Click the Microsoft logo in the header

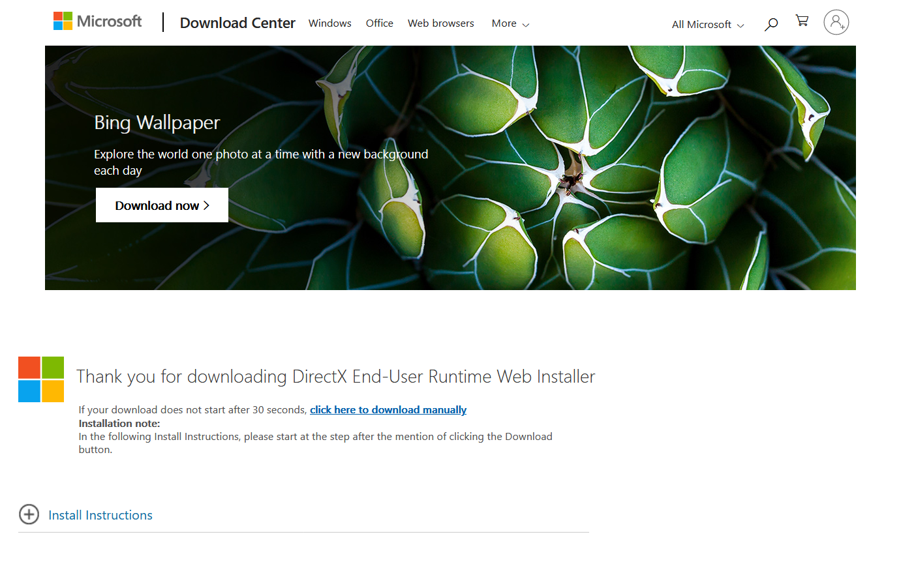(97, 22)
